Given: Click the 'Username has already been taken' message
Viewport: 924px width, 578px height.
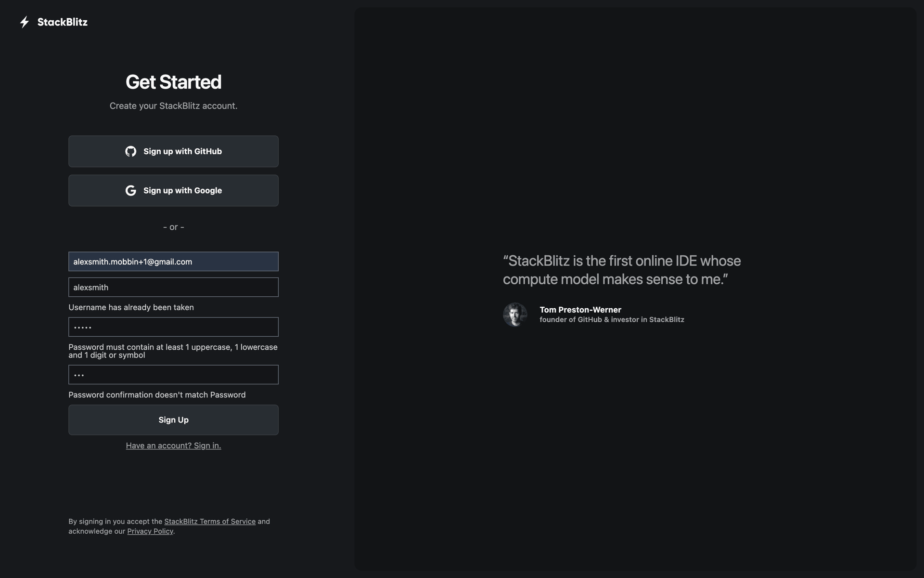Looking at the screenshot, I should click(131, 307).
